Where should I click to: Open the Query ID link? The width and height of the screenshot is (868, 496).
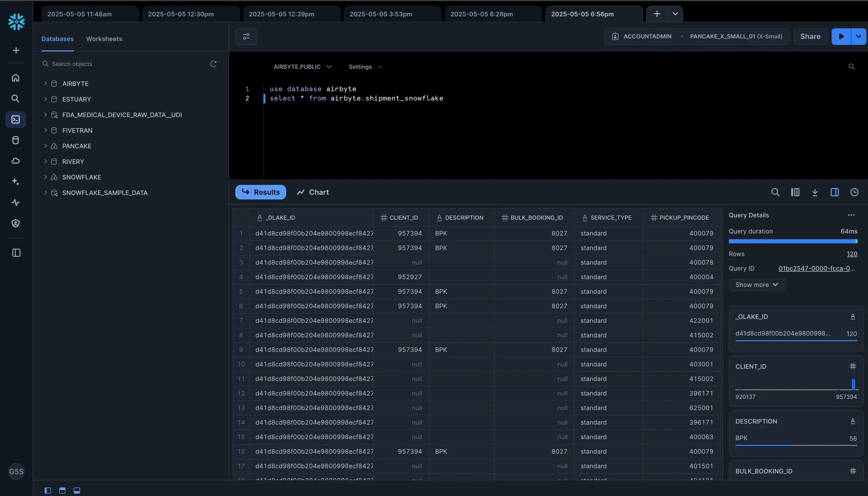[816, 269]
